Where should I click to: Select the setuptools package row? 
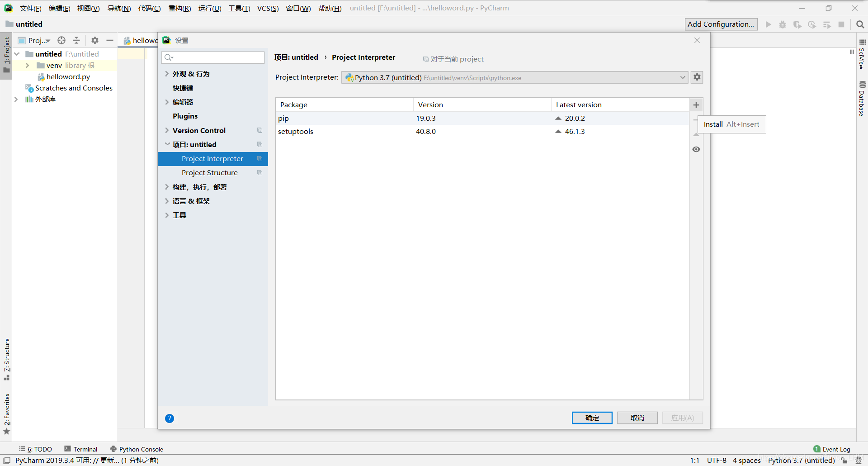[482, 131]
